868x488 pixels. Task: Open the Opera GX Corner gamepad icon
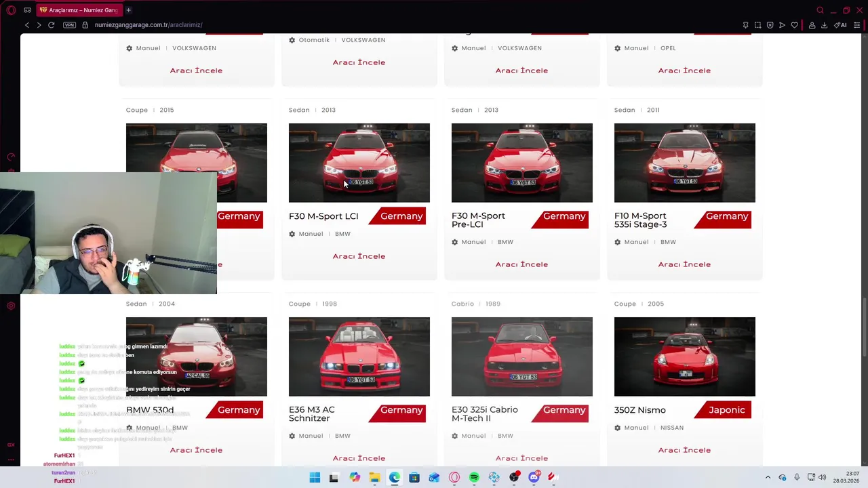coord(27,10)
